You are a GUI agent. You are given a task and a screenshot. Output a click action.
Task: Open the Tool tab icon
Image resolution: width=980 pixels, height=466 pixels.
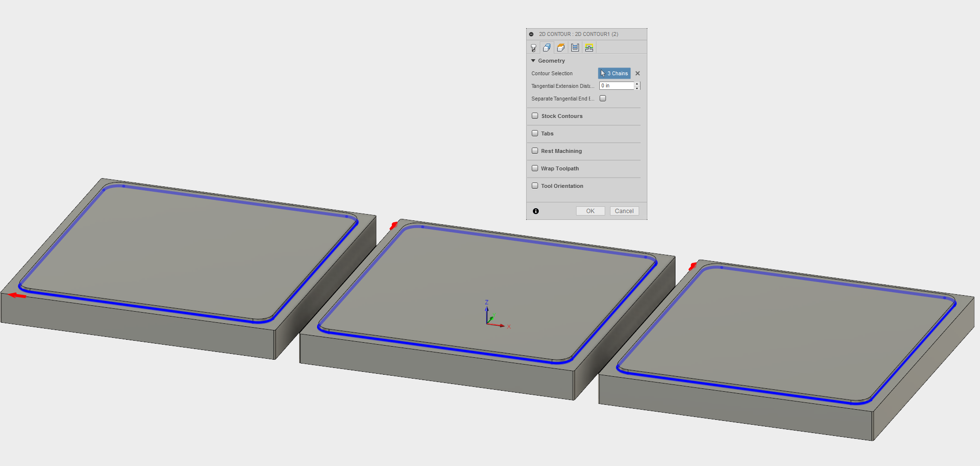tap(533, 48)
